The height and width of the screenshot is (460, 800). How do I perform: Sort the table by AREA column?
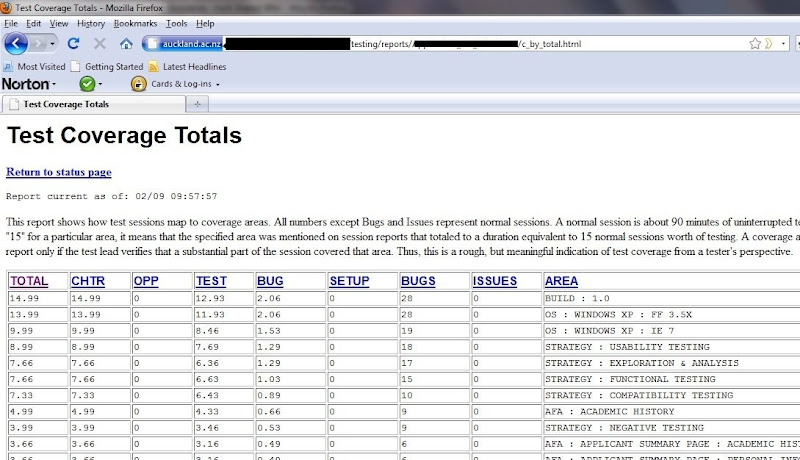point(561,281)
